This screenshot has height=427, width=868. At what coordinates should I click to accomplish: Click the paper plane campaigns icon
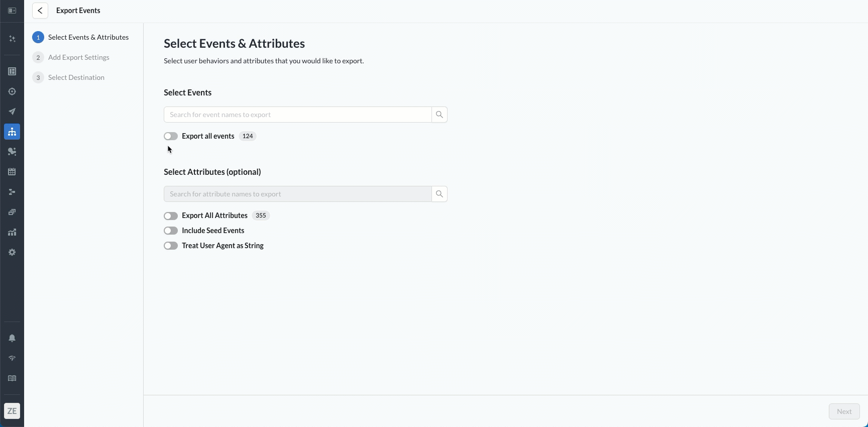tap(12, 112)
